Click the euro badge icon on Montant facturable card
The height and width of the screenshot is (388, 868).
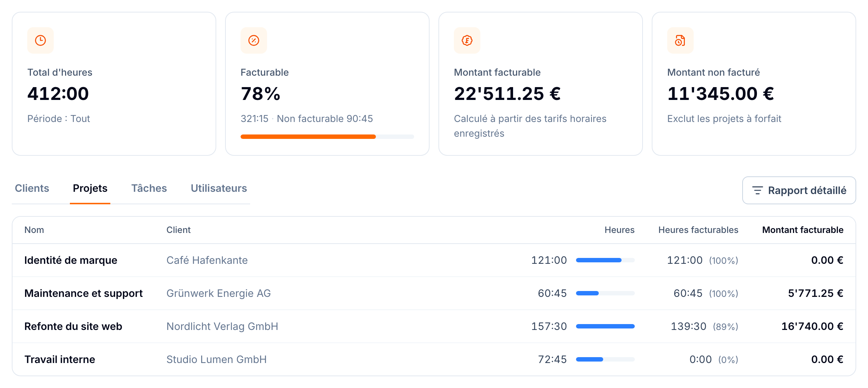click(467, 40)
